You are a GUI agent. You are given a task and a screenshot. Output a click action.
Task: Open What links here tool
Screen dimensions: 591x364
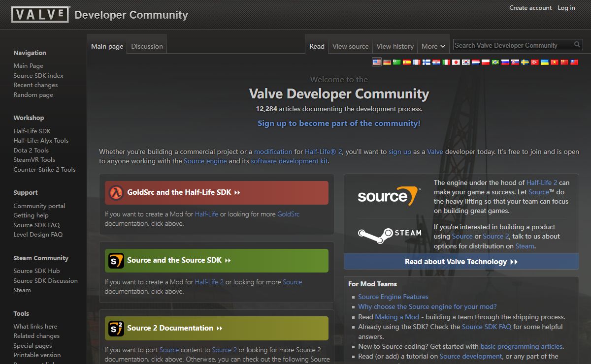coord(35,326)
